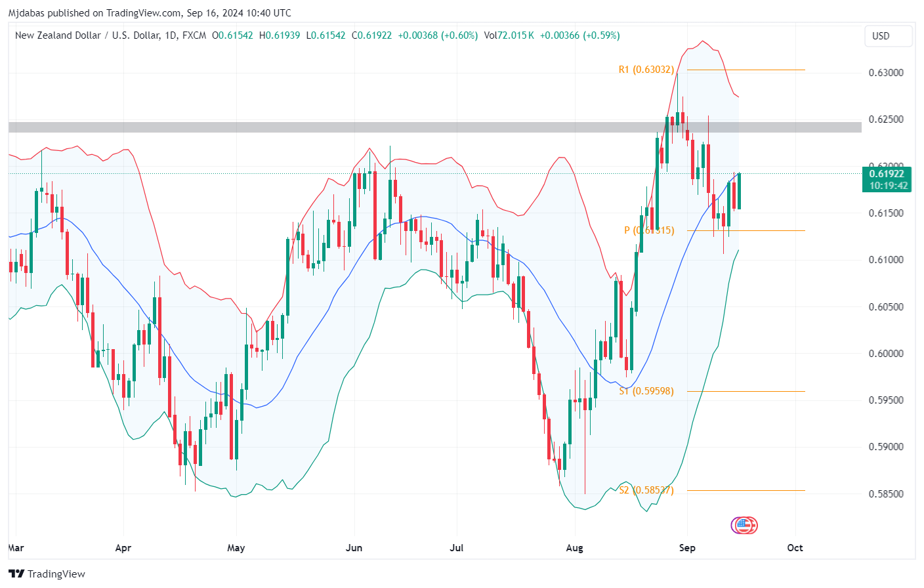Select the 1D interval label in the legend

pos(171,35)
